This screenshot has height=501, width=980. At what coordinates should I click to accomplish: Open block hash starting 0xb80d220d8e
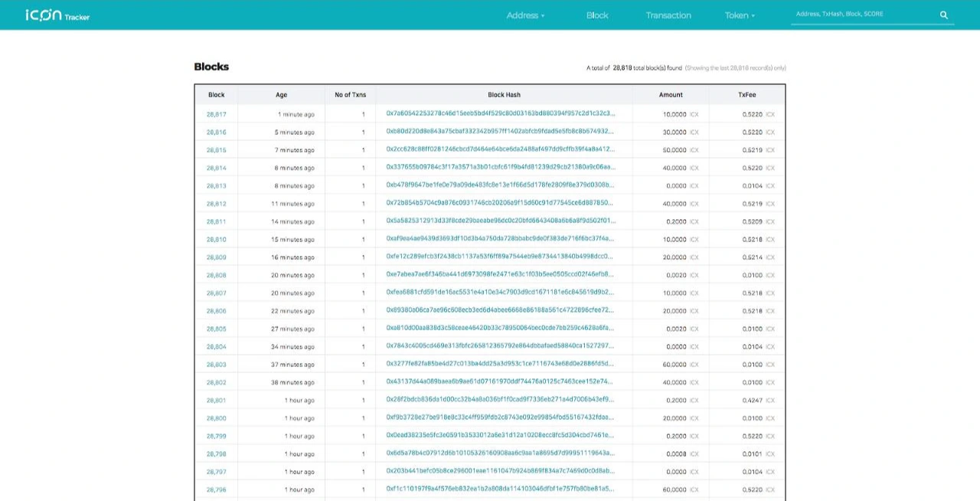click(500, 131)
